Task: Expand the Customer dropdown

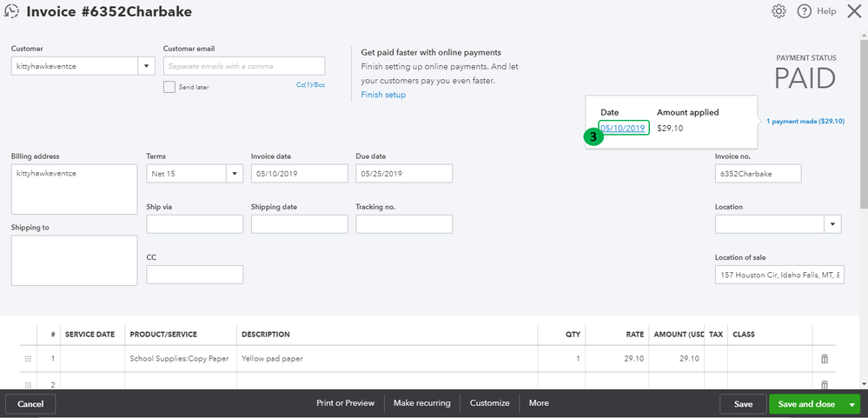Action: pos(145,66)
